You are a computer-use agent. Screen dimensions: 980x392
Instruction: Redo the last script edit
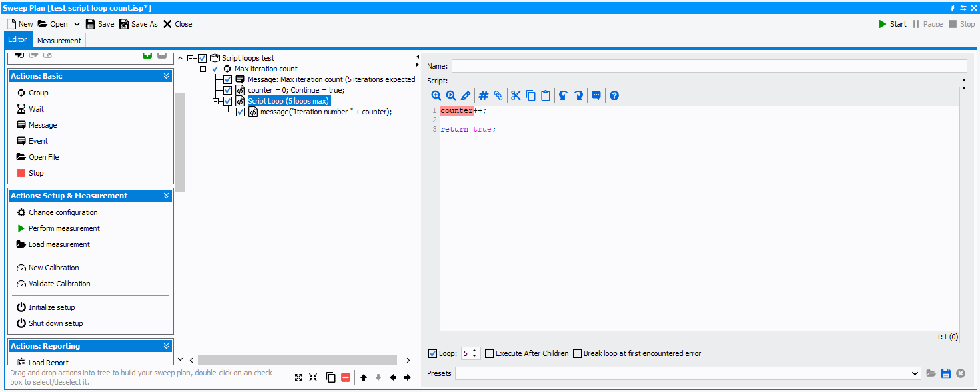click(578, 95)
